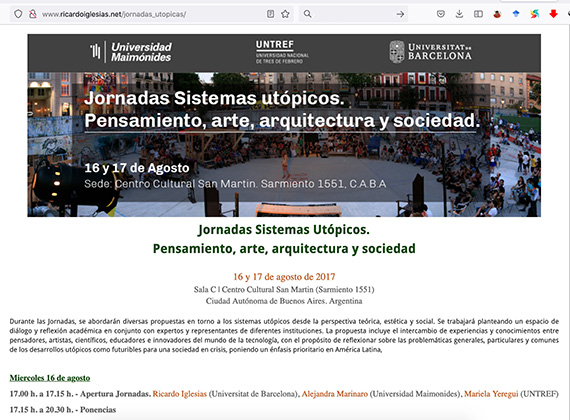
Task: Click the red-brown round extension icon
Action: point(497,14)
